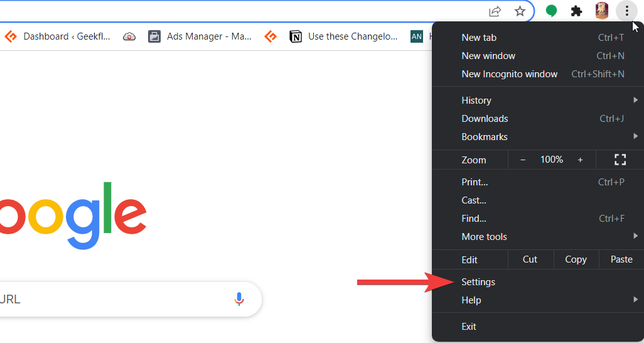Viewport: 644px width, 343px height.
Task: Click the Paste button in Edit row
Action: point(621,259)
